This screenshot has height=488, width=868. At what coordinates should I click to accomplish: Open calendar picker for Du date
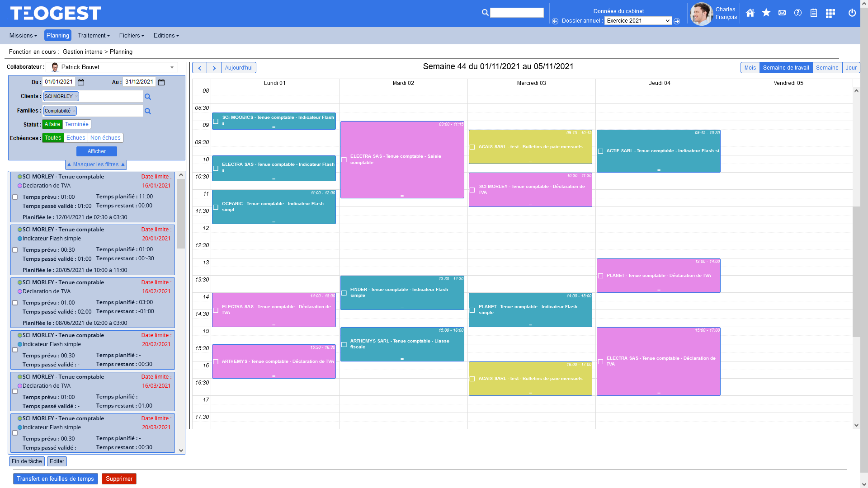[x=81, y=82]
